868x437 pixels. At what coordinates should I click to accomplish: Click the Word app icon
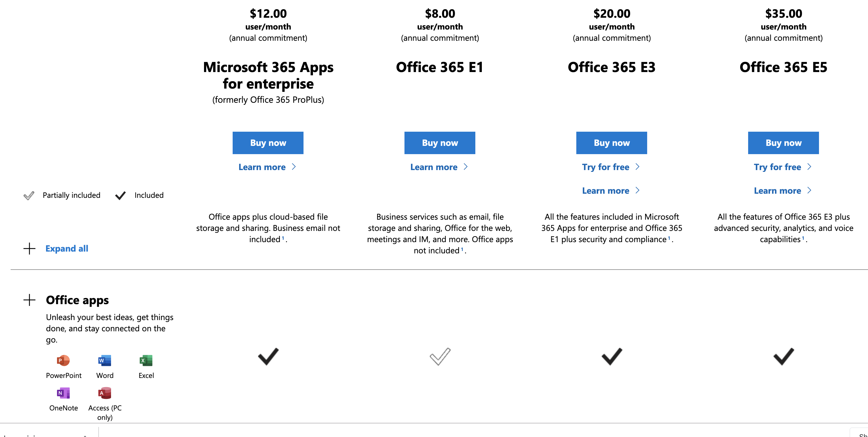coord(105,361)
